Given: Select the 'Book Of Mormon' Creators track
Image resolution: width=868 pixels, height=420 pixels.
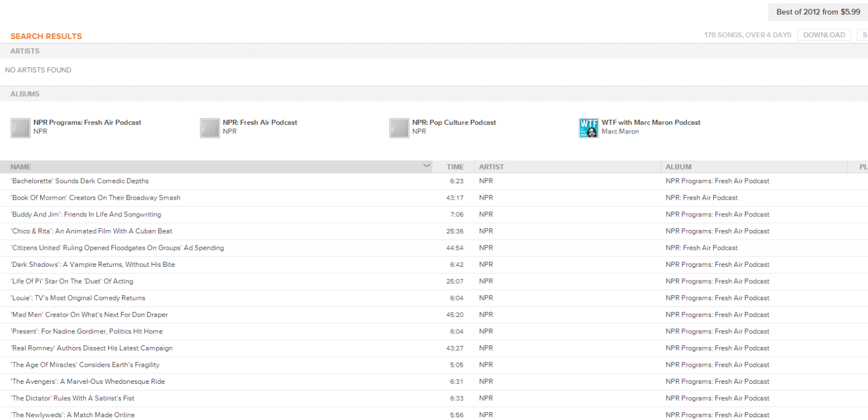Looking at the screenshot, I should pyautogui.click(x=95, y=197).
